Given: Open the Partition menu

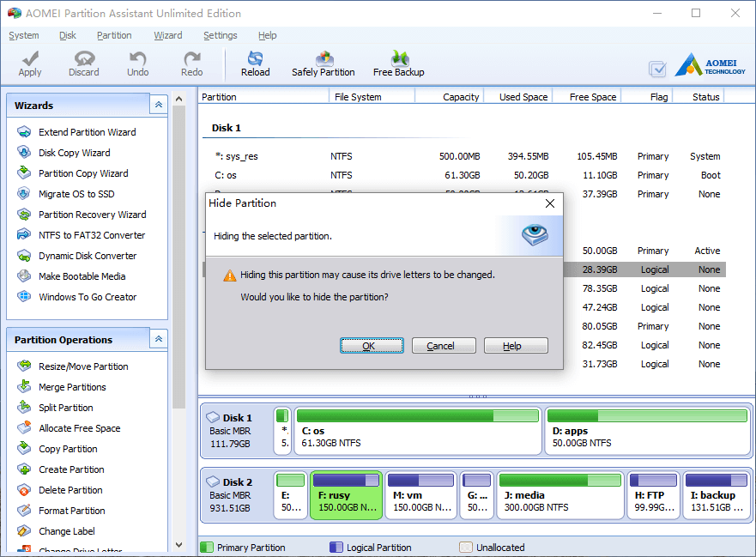Looking at the screenshot, I should 114,35.
